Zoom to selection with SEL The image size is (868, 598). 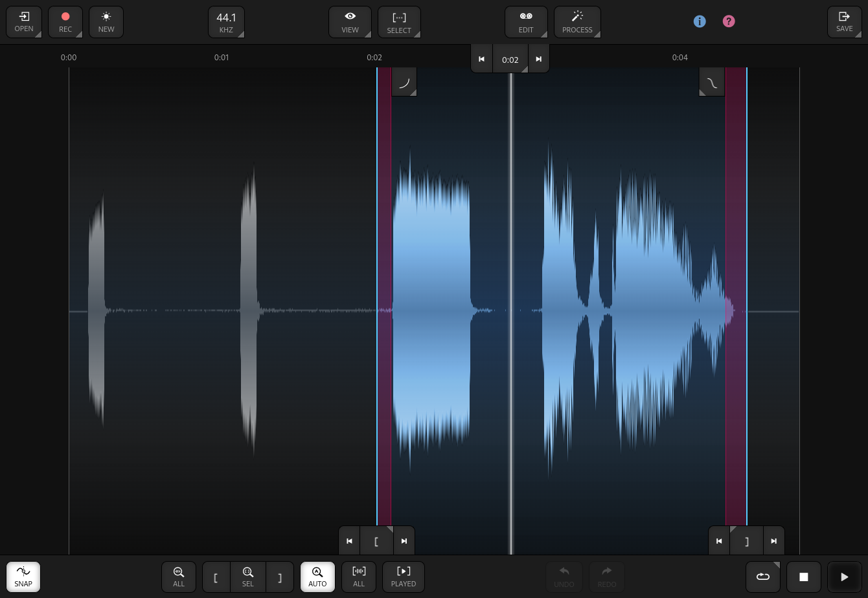pos(248,577)
